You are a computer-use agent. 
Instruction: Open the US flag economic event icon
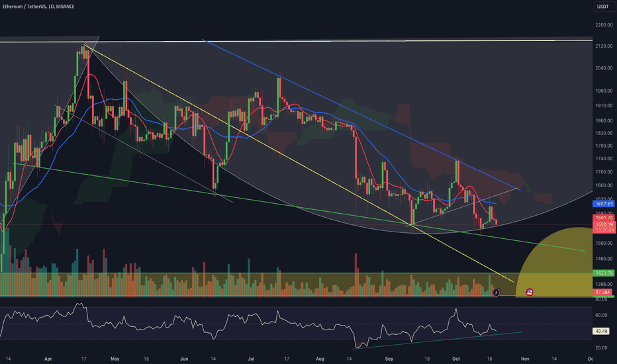click(530, 293)
